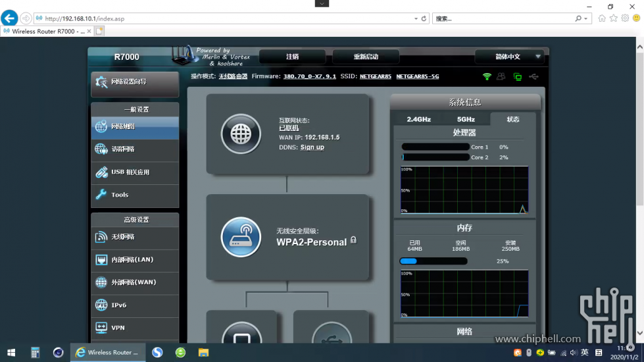
Task: Click the 注销 logout button
Action: (x=293, y=57)
